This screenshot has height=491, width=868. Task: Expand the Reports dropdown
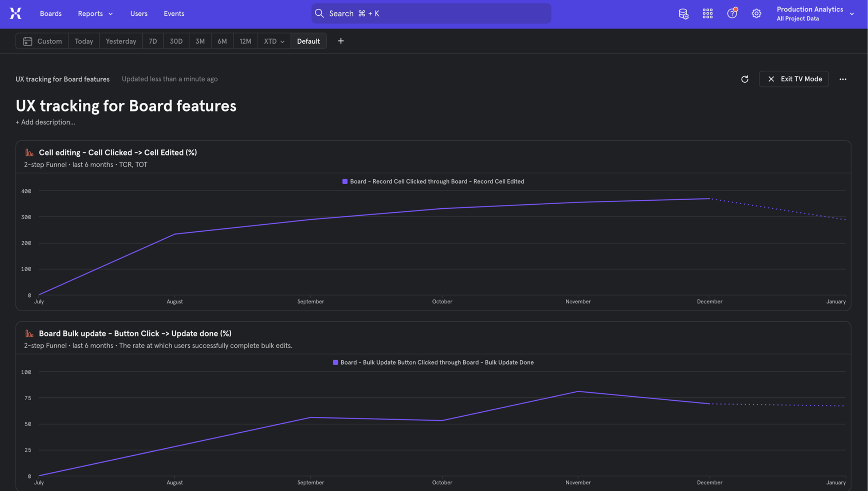95,13
